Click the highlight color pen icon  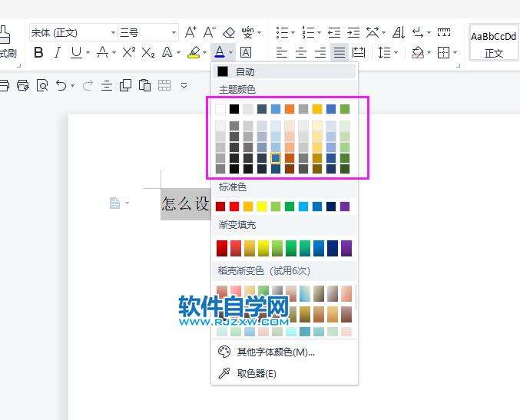click(x=194, y=52)
